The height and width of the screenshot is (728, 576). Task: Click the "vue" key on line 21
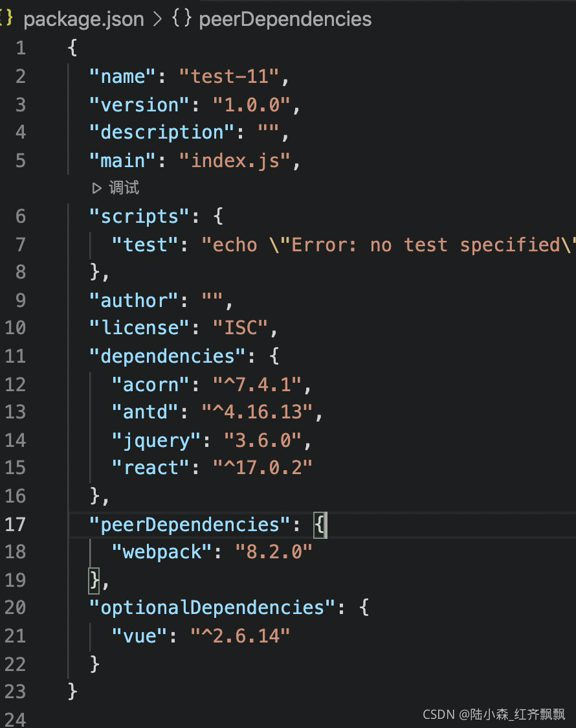139,636
